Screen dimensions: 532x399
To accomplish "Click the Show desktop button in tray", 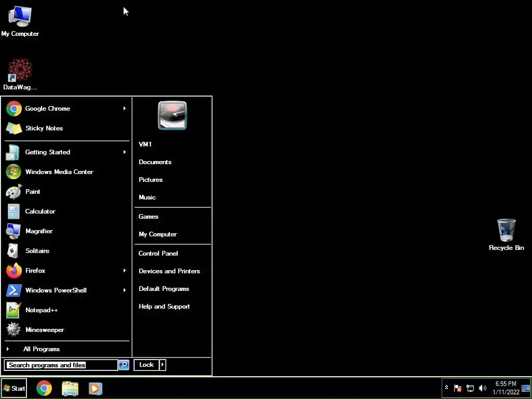I will pyautogui.click(x=526, y=388).
